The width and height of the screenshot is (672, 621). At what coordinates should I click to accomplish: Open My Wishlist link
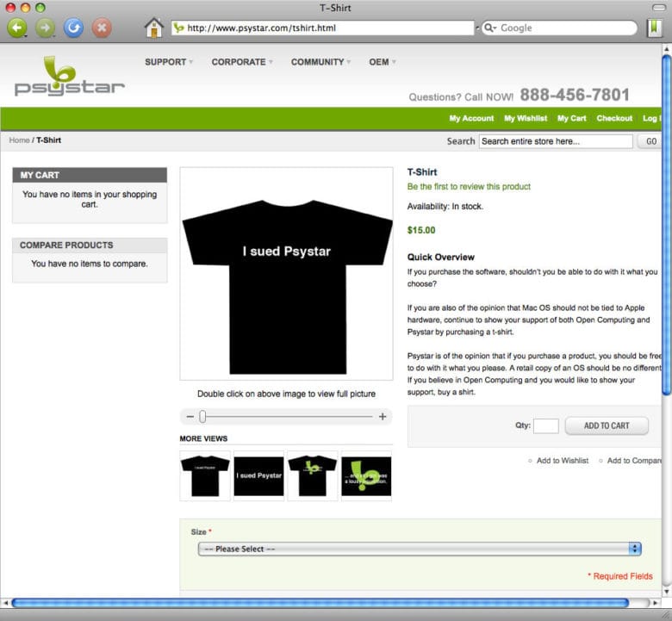[526, 118]
